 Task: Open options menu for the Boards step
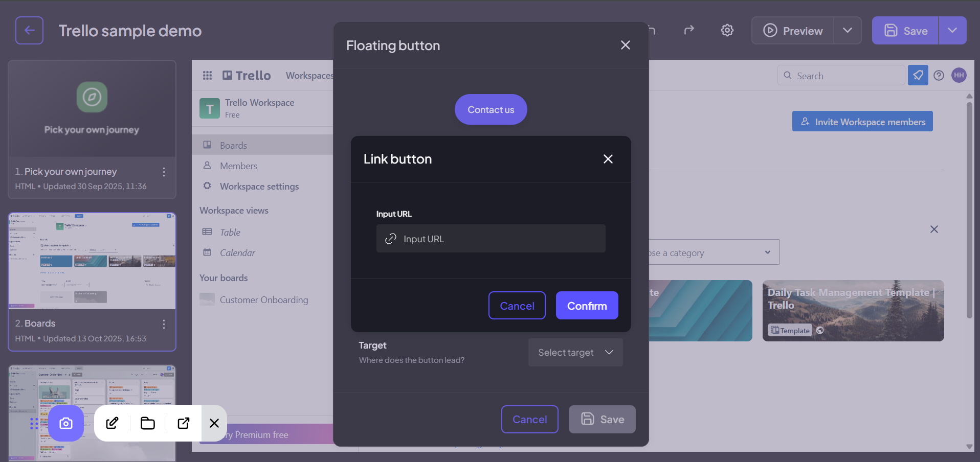coord(164,324)
